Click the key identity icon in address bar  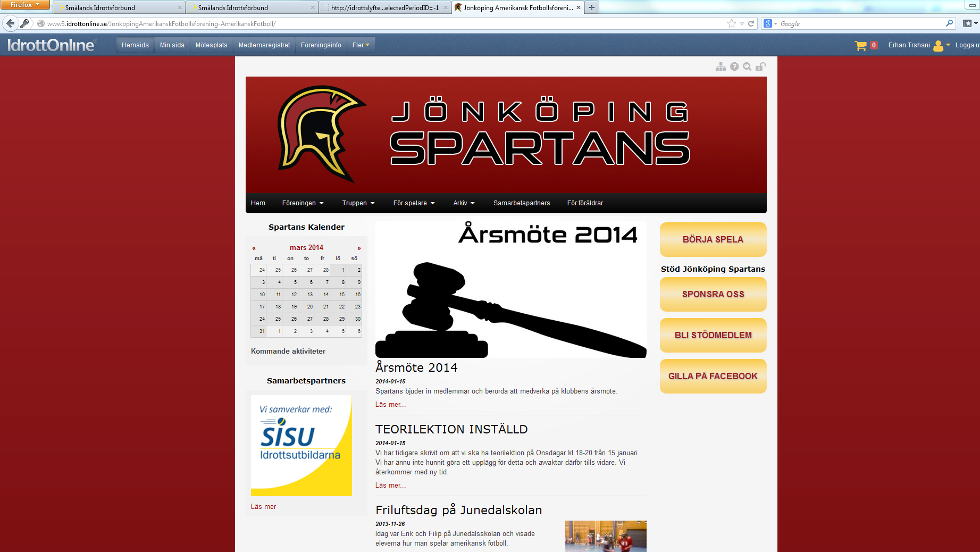point(24,23)
